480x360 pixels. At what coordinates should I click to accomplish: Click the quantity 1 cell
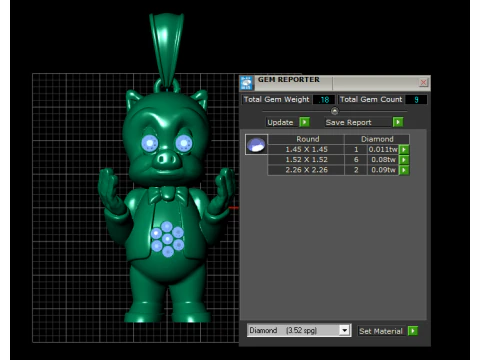click(x=356, y=150)
